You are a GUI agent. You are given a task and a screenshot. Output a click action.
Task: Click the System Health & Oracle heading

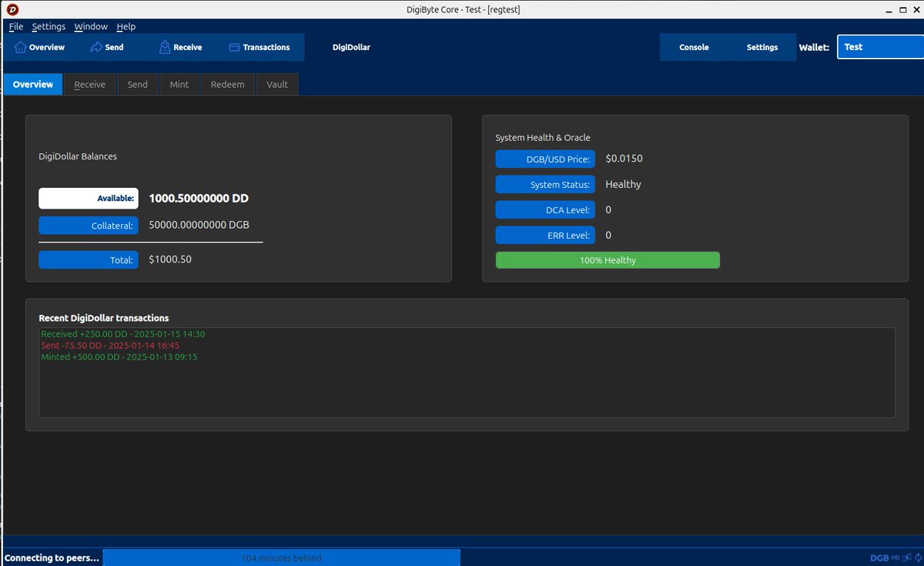543,138
